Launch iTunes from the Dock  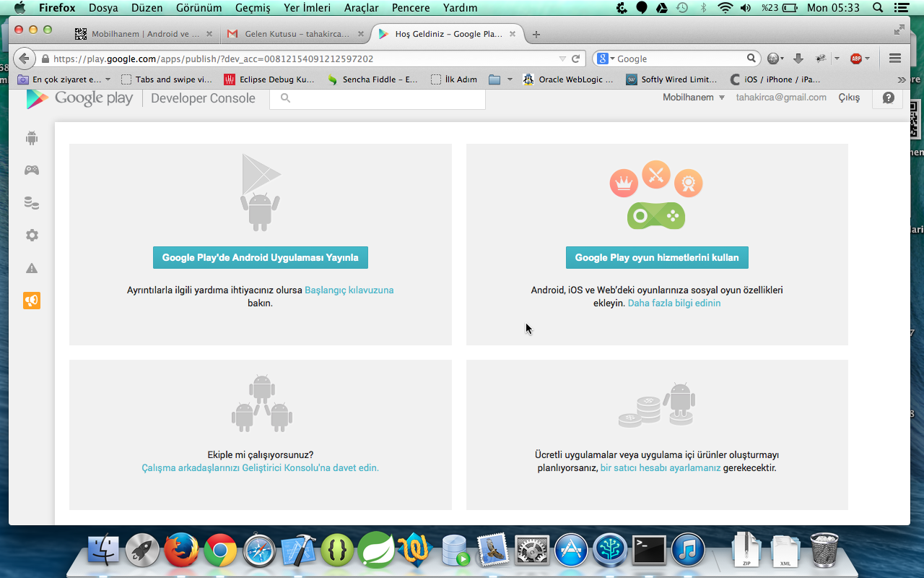[688, 551]
